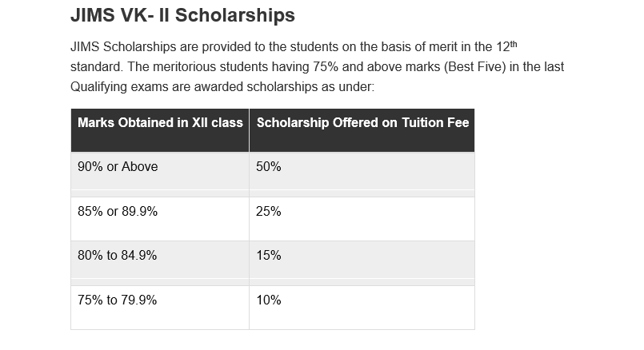Select the 50% scholarship cell

click(269, 167)
